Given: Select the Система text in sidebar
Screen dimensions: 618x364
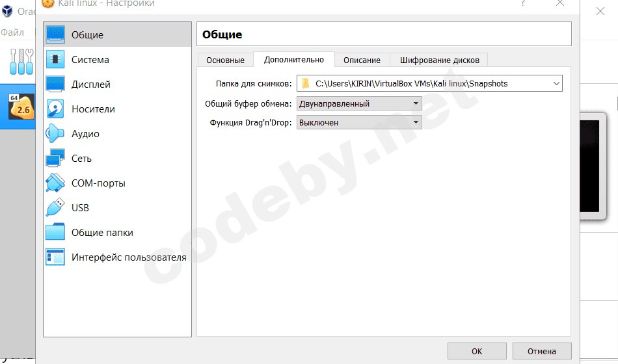Looking at the screenshot, I should 90,60.
